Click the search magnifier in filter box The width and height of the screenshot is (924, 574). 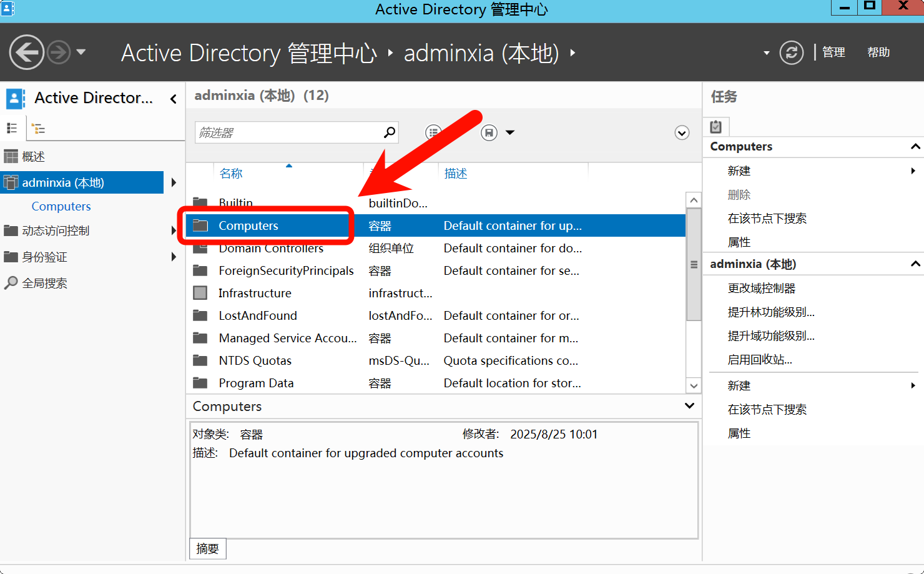(390, 132)
